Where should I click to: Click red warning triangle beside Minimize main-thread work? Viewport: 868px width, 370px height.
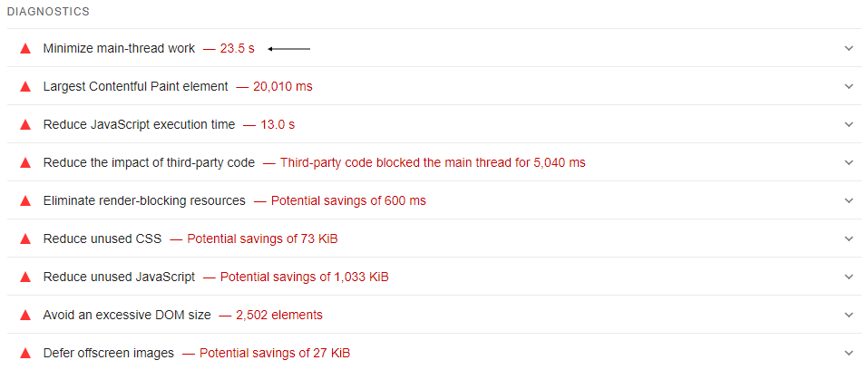point(24,49)
